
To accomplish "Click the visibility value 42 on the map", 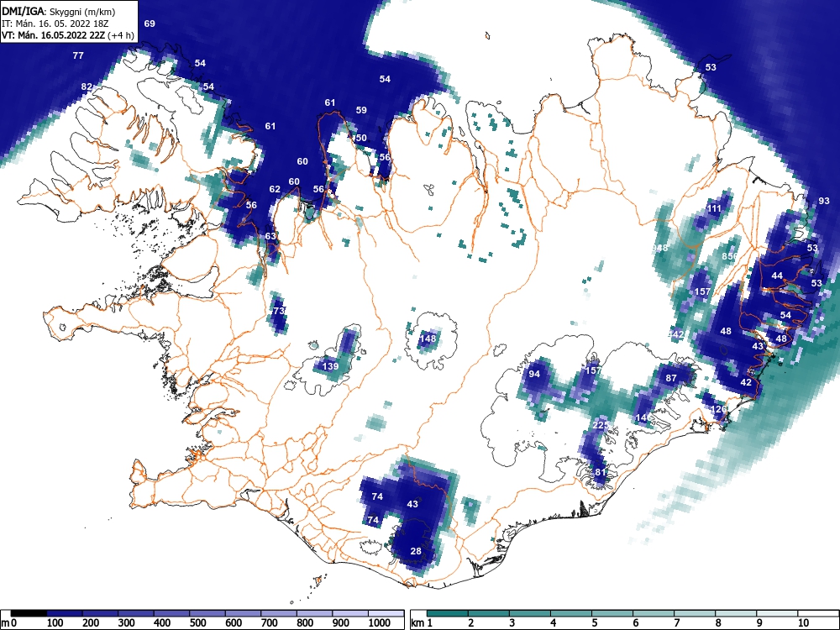I will [x=746, y=382].
